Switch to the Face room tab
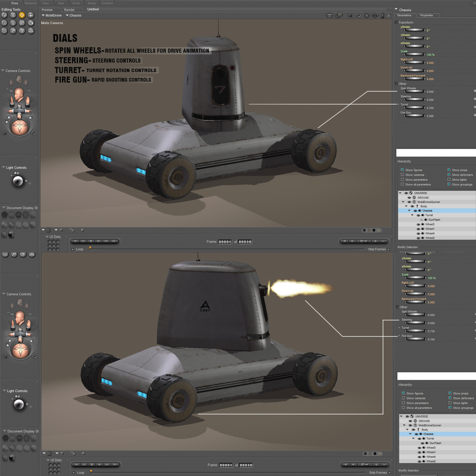This screenshot has height=476, width=476. click(x=46, y=3)
